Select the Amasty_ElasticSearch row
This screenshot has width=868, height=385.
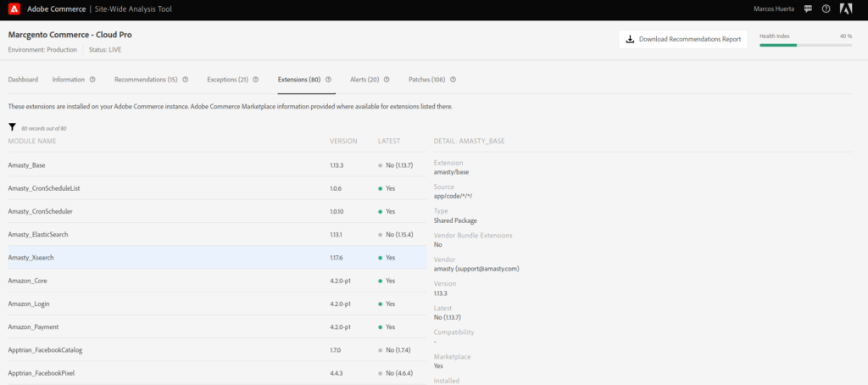[x=217, y=234]
